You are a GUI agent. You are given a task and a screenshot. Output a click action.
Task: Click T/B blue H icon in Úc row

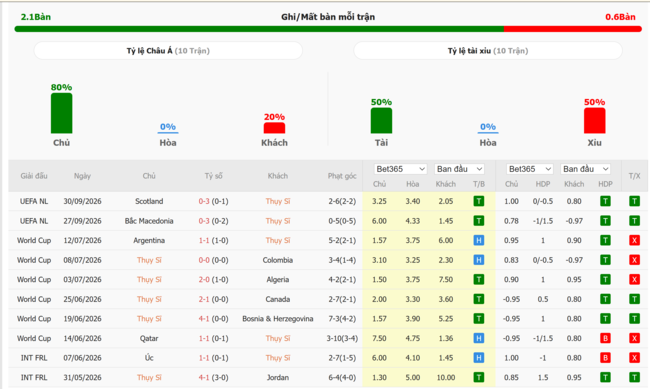click(x=479, y=358)
